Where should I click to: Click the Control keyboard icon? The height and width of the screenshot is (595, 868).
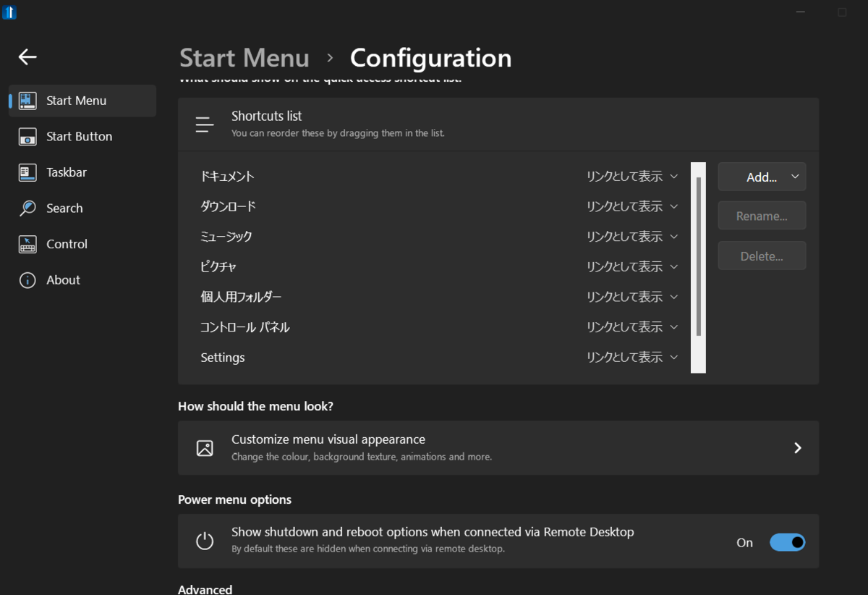coord(27,245)
